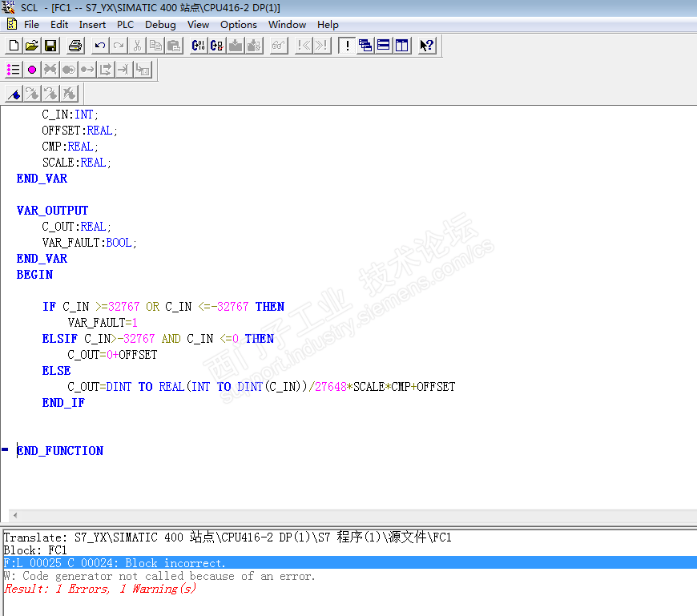Paste from the clipboard
The height and width of the screenshot is (616, 697).
[174, 46]
